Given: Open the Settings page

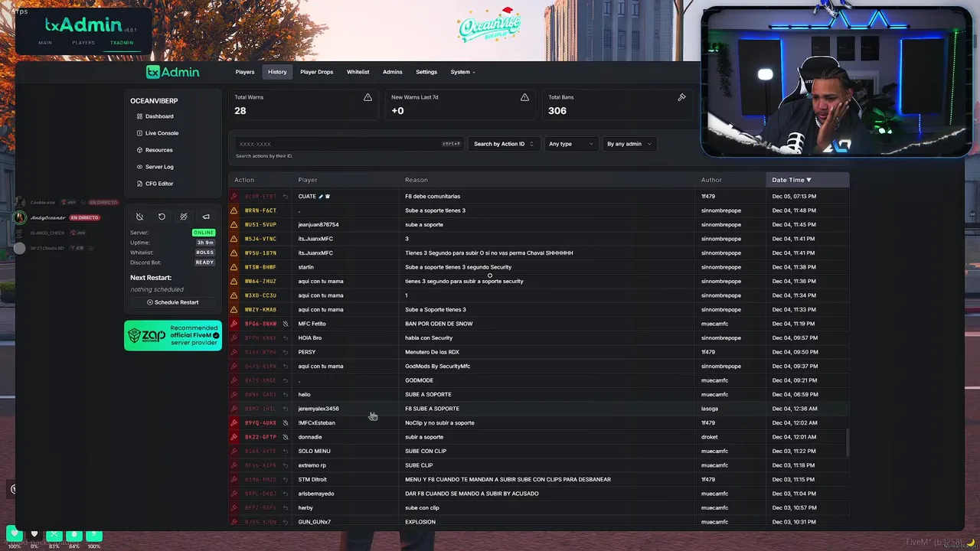Looking at the screenshot, I should click(x=426, y=72).
